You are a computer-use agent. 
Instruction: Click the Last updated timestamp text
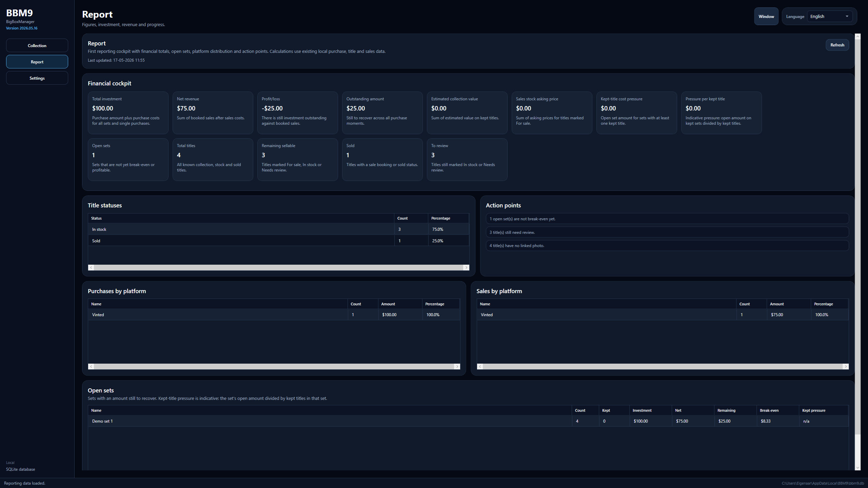click(116, 60)
